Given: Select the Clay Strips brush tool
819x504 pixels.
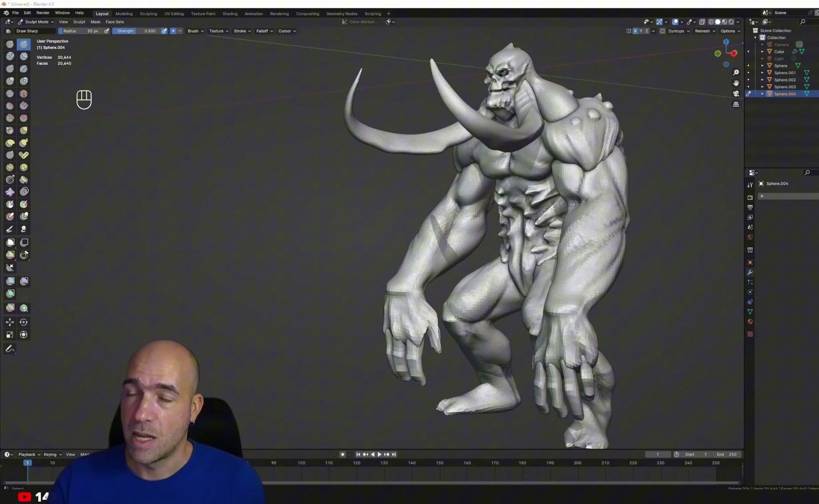Looking at the screenshot, I should (x=23, y=56).
